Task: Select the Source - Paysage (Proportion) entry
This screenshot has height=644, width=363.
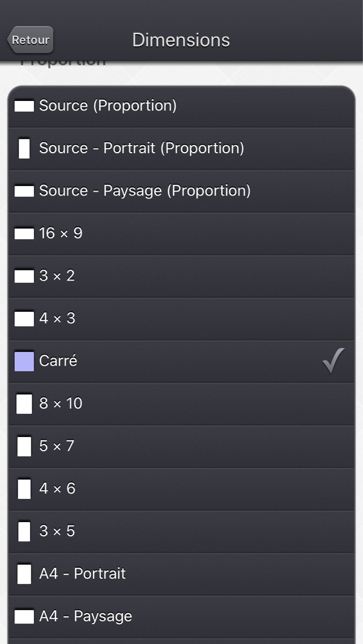Action: [x=181, y=192]
